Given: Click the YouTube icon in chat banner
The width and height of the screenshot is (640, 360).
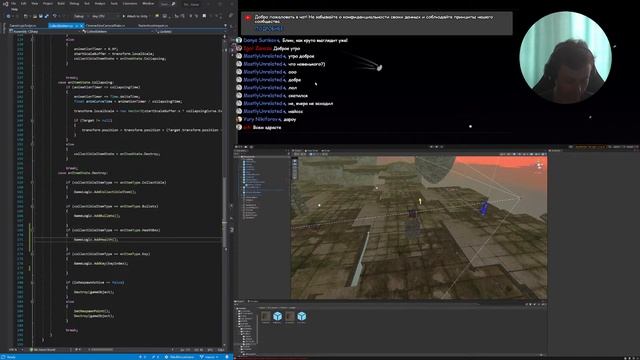Looking at the screenshot, I should tap(248, 18).
